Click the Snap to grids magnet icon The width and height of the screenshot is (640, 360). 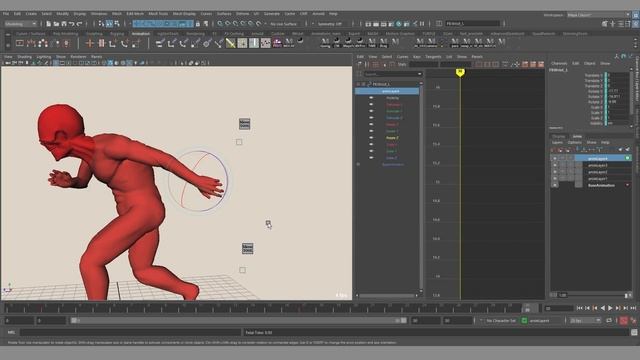click(220, 24)
